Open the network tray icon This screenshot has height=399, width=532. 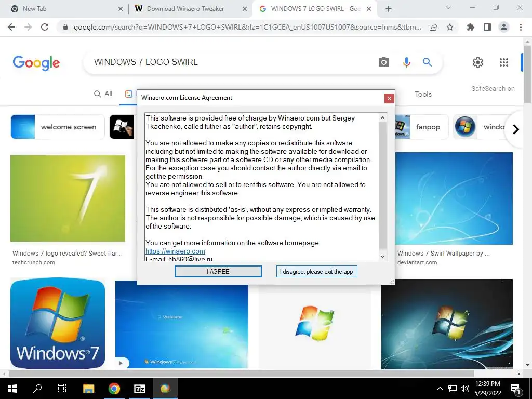click(453, 389)
